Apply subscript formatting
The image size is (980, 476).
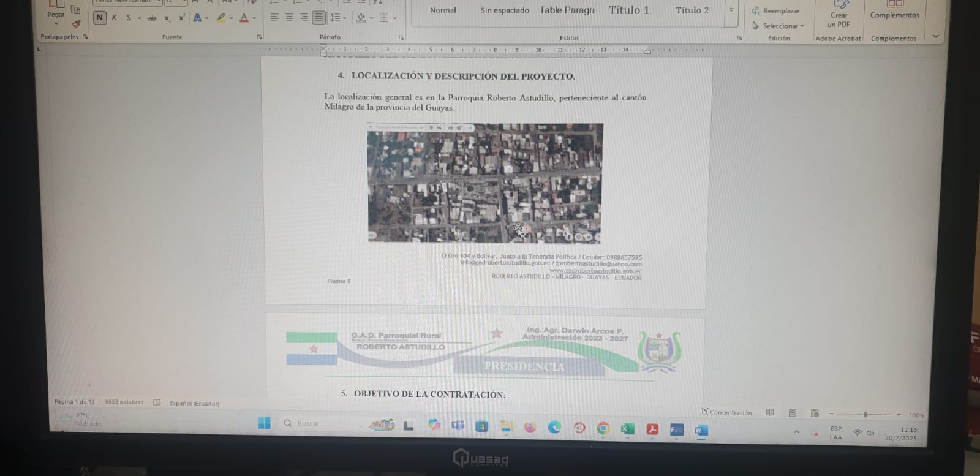(167, 18)
